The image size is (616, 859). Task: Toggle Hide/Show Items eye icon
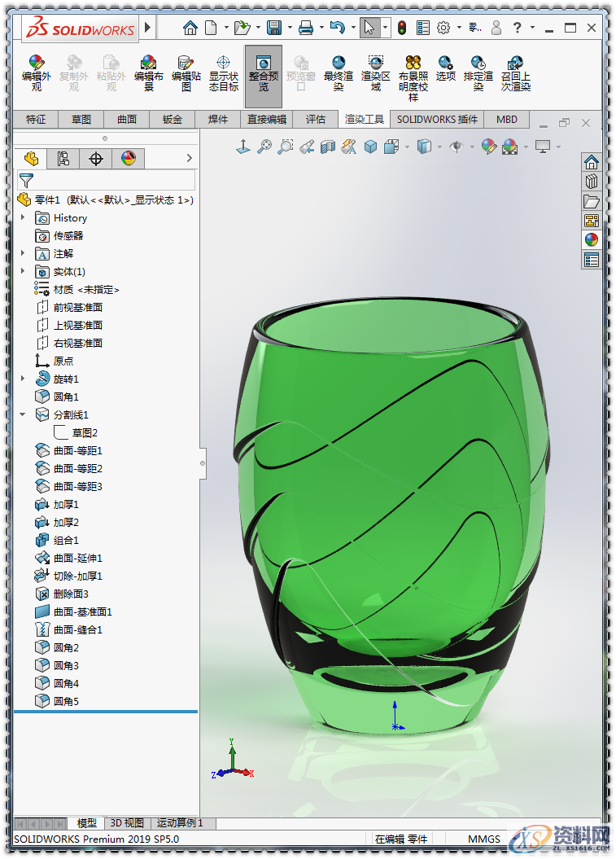tap(457, 147)
